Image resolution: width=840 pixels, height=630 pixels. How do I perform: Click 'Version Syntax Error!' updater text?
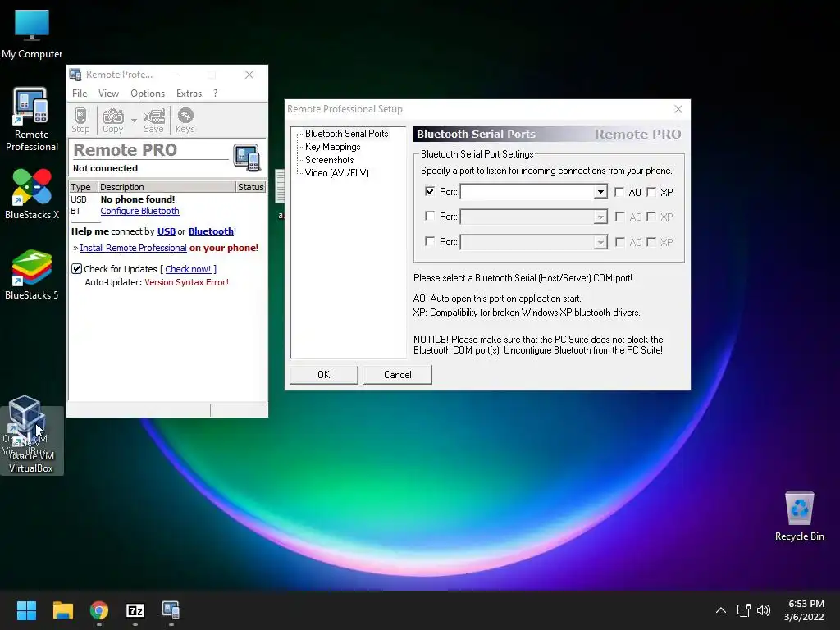point(186,282)
